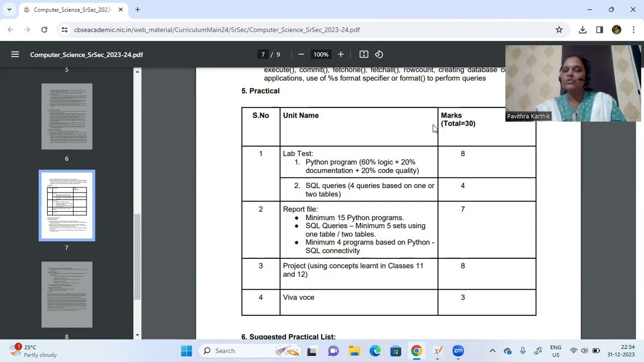This screenshot has height=362, width=644.
Task: Open the PDF sidebar hamburger menu
Action: (15, 54)
